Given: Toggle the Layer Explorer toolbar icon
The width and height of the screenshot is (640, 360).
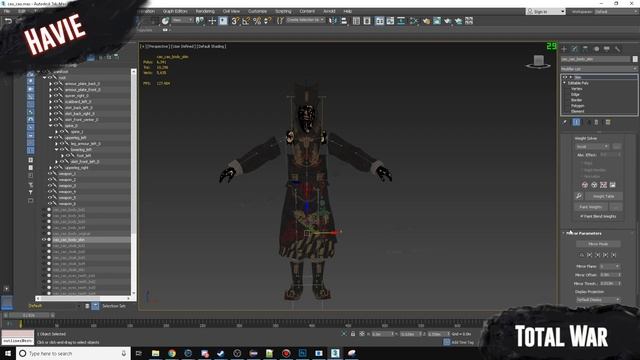Looking at the screenshot, I should (x=367, y=21).
